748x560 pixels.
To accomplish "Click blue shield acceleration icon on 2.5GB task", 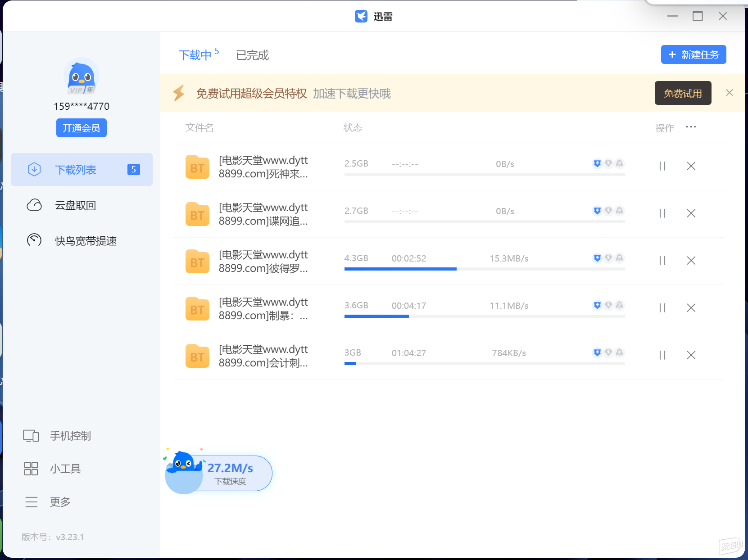I will 597,163.
